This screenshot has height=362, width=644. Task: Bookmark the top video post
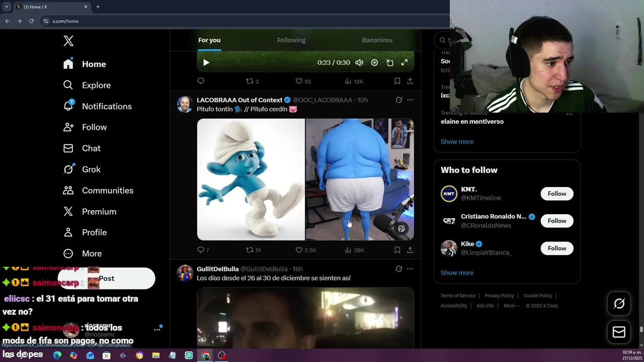click(x=397, y=81)
